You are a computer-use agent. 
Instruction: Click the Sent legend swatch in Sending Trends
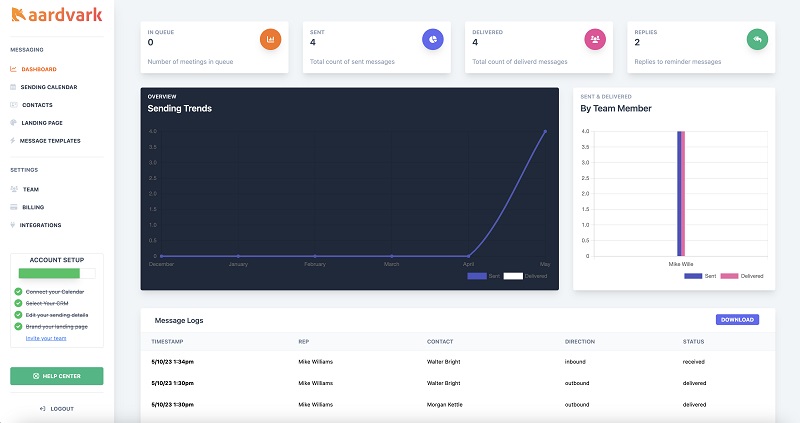point(477,275)
